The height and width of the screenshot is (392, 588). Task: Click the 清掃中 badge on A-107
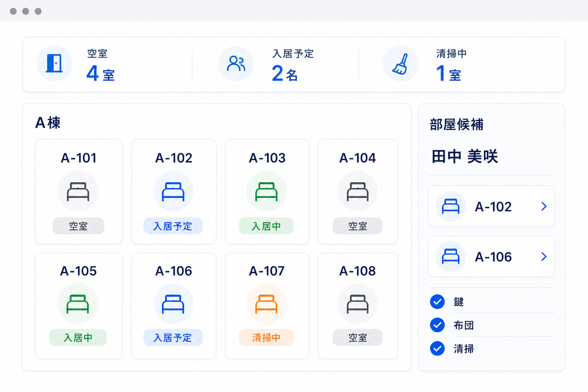pyautogui.click(x=266, y=337)
